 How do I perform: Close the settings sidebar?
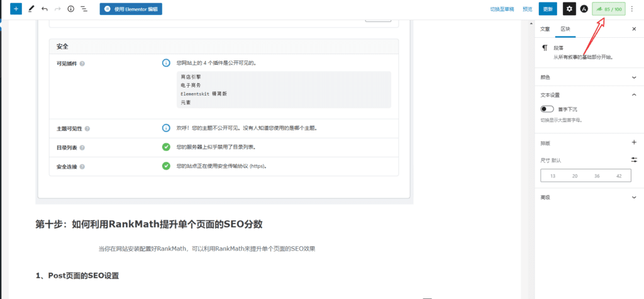[x=634, y=29]
